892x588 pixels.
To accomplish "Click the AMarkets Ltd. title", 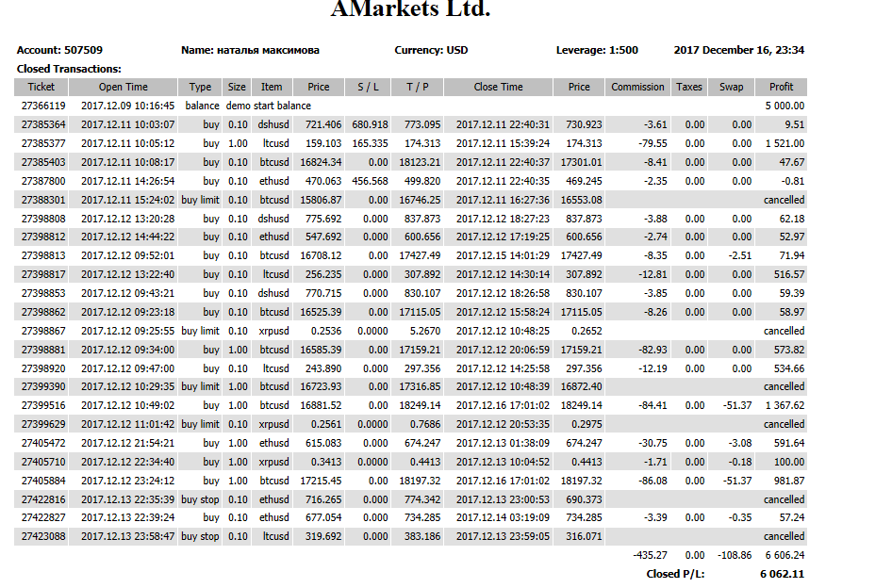I will (410, 8).
